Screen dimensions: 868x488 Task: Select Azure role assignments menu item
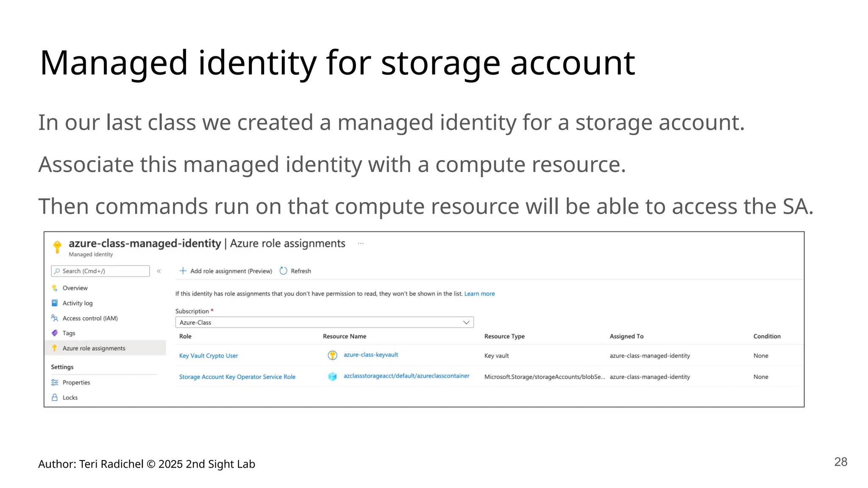tap(105, 348)
